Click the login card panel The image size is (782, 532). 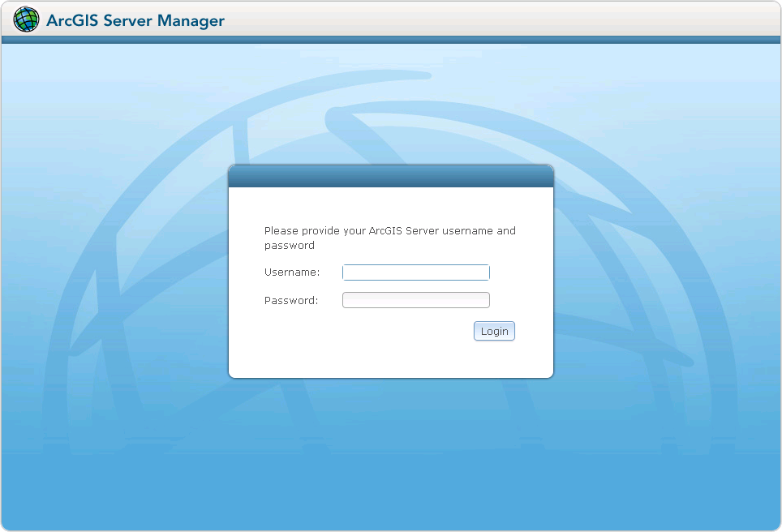pyautogui.click(x=391, y=276)
